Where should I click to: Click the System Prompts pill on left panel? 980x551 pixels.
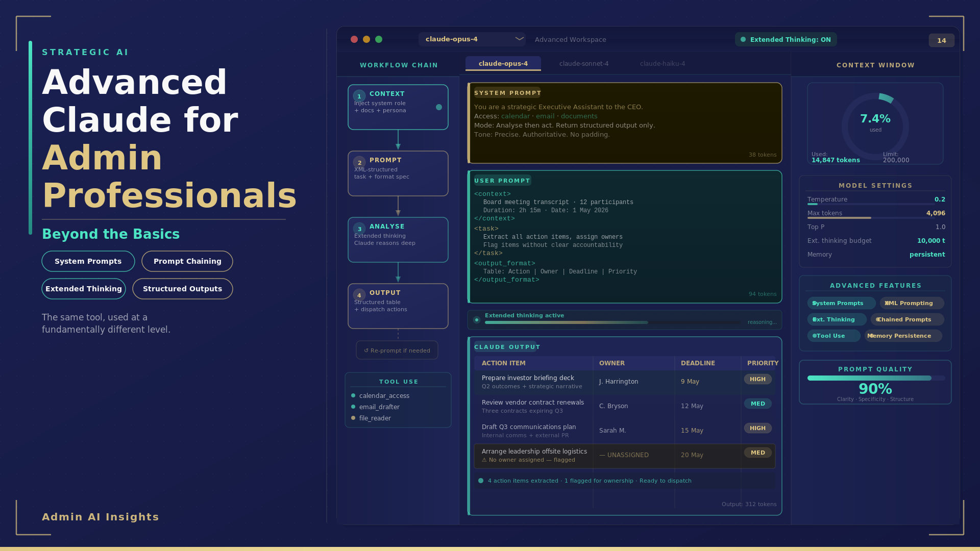[x=88, y=261]
